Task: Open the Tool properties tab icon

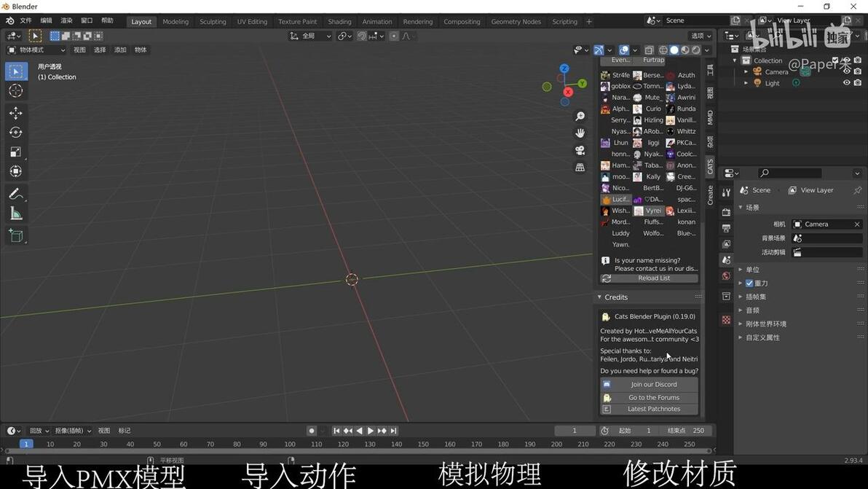Action: pos(726,192)
